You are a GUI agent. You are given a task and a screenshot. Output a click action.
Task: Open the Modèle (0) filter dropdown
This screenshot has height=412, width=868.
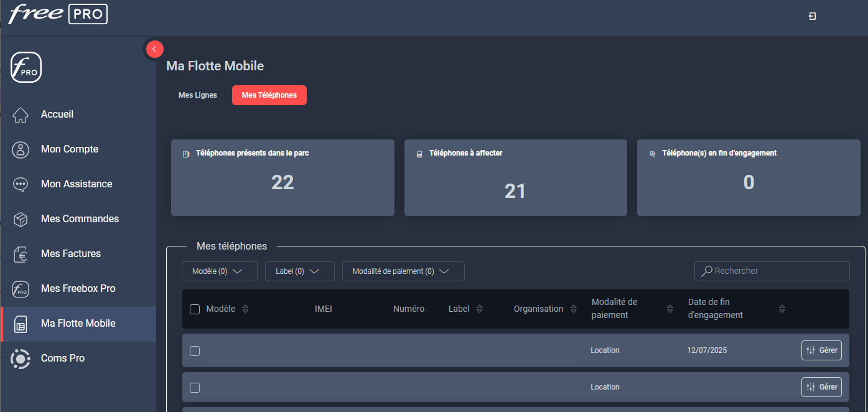point(220,271)
